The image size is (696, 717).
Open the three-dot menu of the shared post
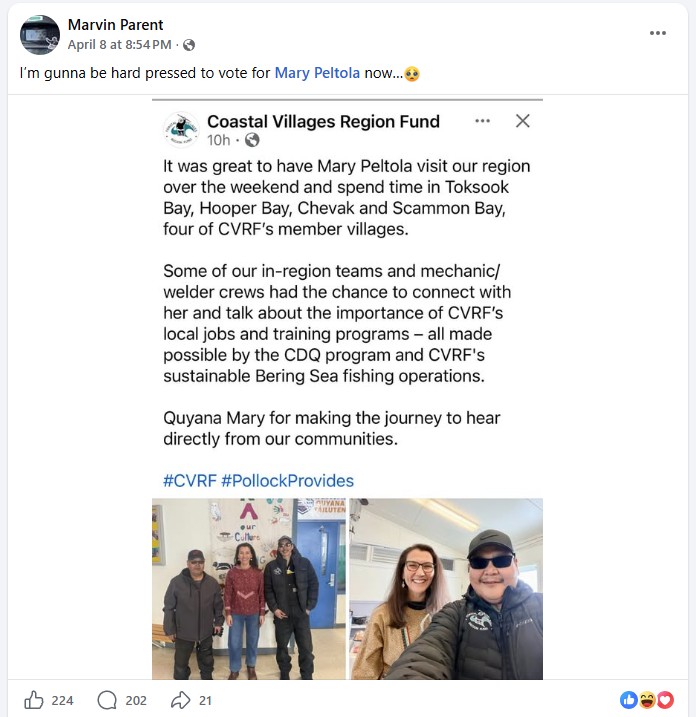click(483, 121)
